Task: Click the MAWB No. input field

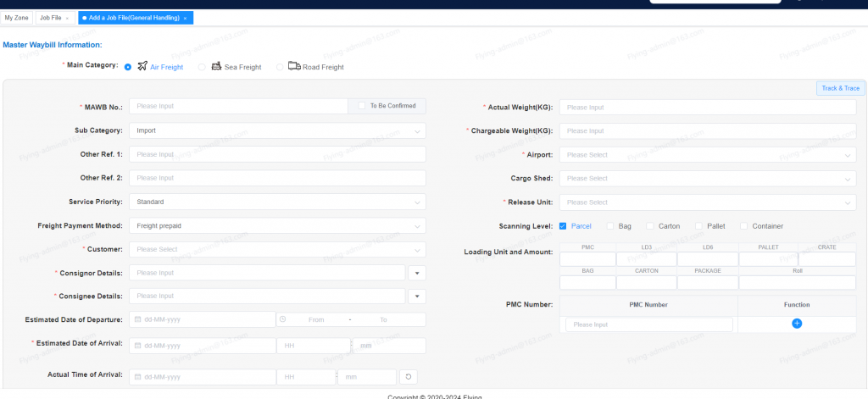Action: pyautogui.click(x=239, y=107)
